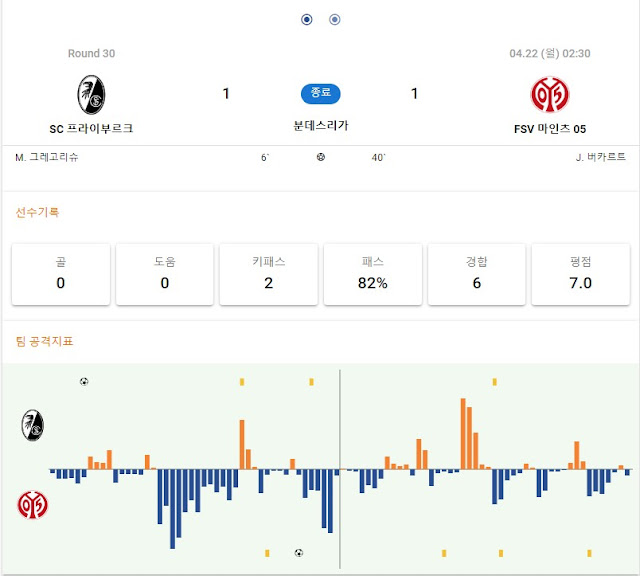Click Mainz goal ball marker below chart
640x576 pixels.
click(x=299, y=553)
